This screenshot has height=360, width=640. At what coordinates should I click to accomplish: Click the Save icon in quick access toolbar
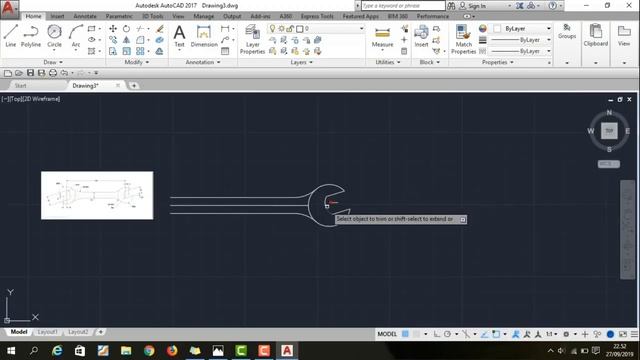coord(30,73)
